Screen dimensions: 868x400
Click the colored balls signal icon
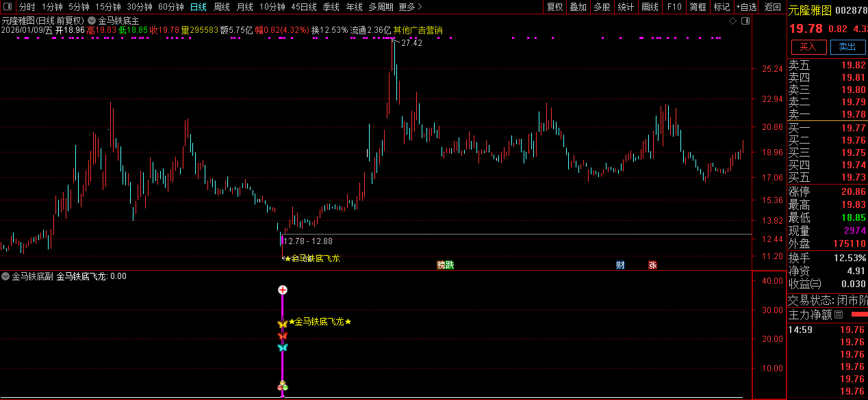click(x=282, y=387)
